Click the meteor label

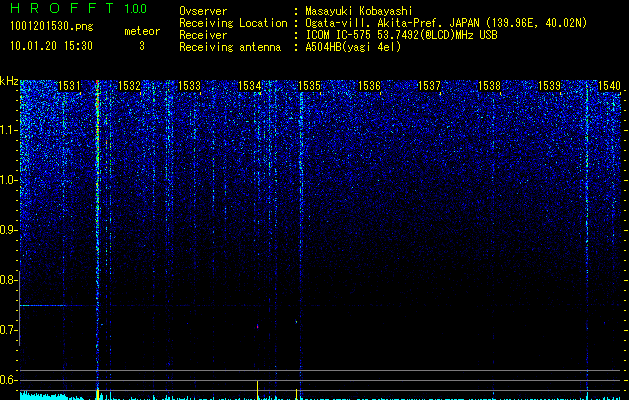[x=142, y=31]
